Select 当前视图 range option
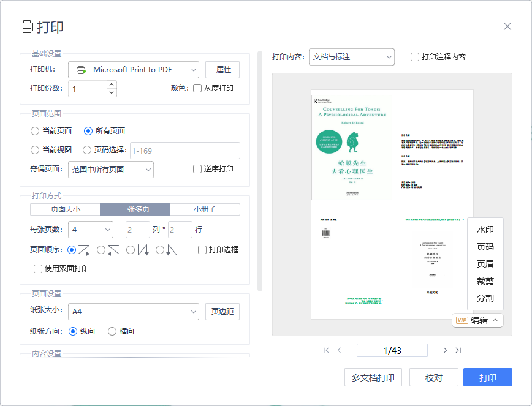This screenshot has width=532, height=406. point(34,150)
